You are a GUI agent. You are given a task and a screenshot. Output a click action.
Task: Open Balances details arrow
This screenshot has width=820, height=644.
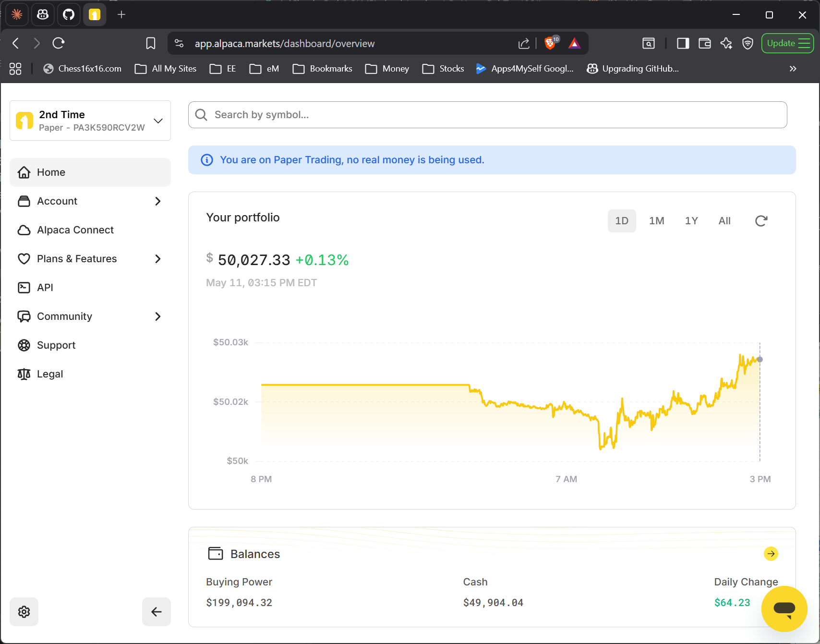tap(771, 554)
